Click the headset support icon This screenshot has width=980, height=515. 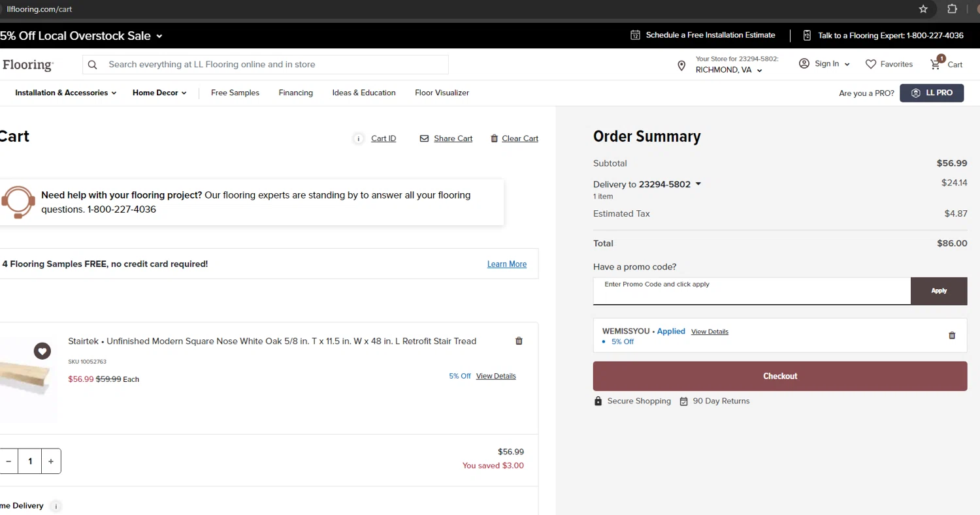click(18, 202)
